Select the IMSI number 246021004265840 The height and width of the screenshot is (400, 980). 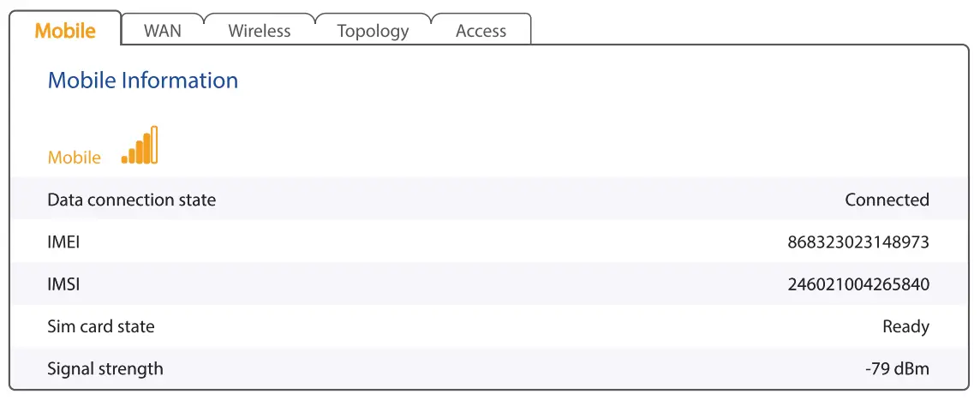pos(858,284)
